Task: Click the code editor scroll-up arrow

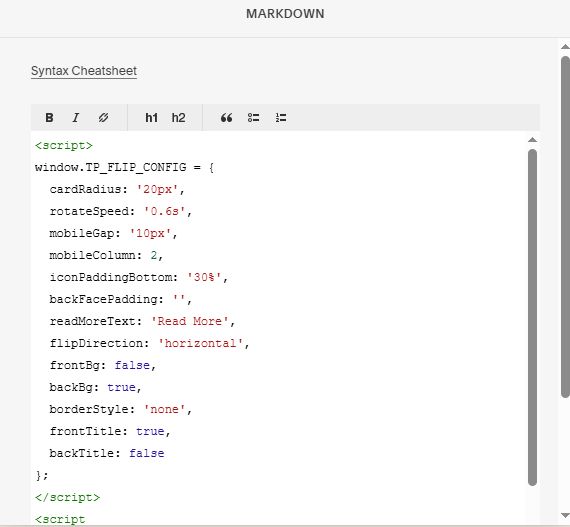Action: coord(532,140)
